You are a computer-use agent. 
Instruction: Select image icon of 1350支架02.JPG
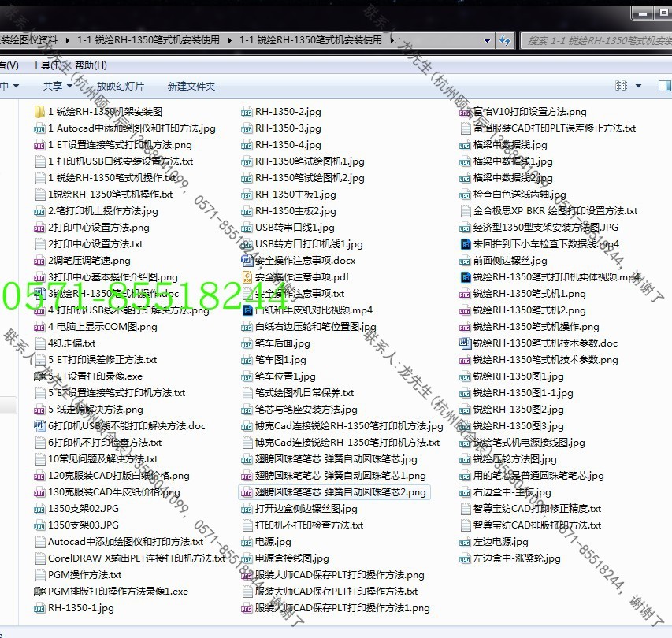[x=39, y=509]
